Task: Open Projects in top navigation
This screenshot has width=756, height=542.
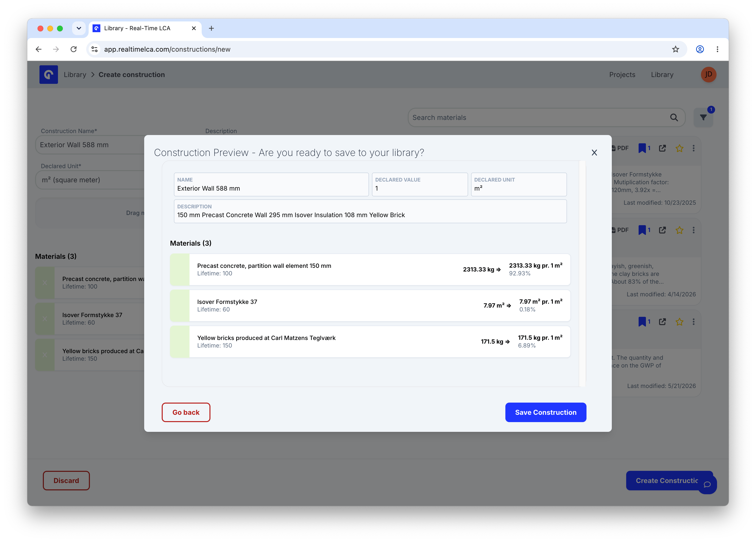Action: [622, 75]
